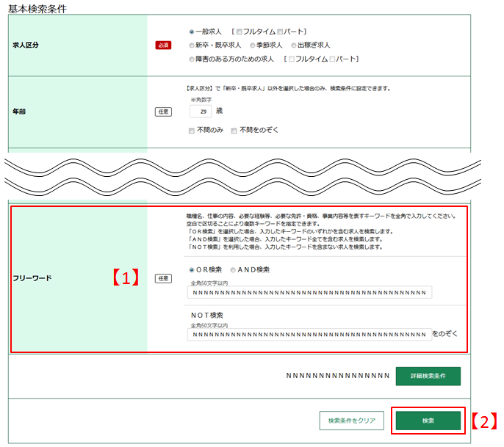Viewport: 504px width, 447px height.
Task: Select the 新卒・既卒求人 option
Action: [192, 46]
